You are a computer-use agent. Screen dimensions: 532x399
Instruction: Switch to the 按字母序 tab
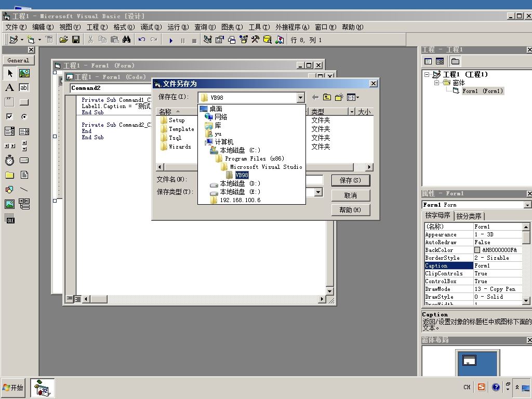[437, 216]
